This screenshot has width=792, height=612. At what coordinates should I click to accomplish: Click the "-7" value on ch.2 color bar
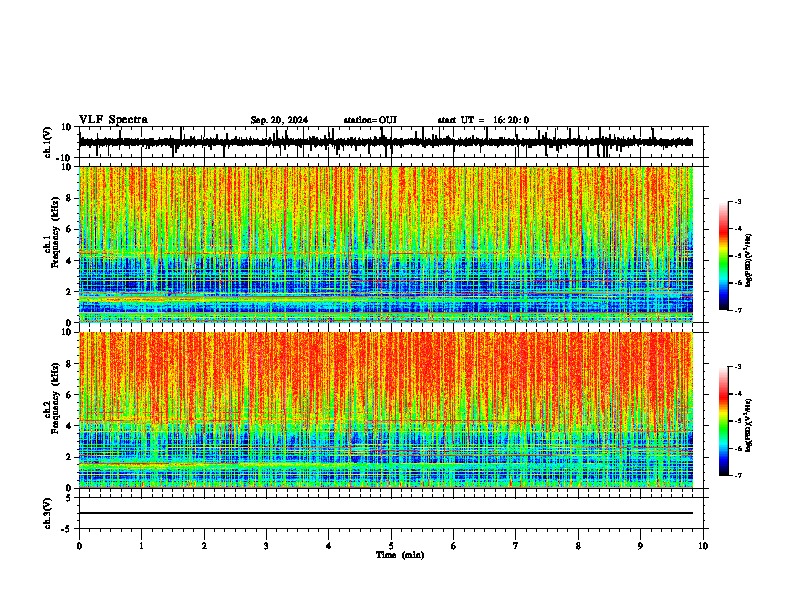point(738,475)
